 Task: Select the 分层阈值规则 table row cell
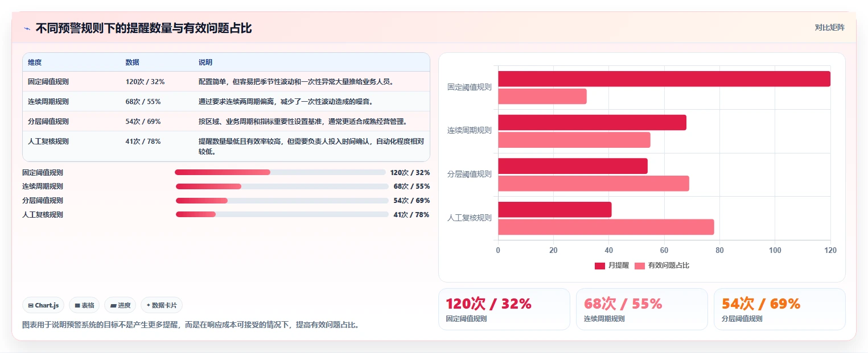[x=48, y=122]
